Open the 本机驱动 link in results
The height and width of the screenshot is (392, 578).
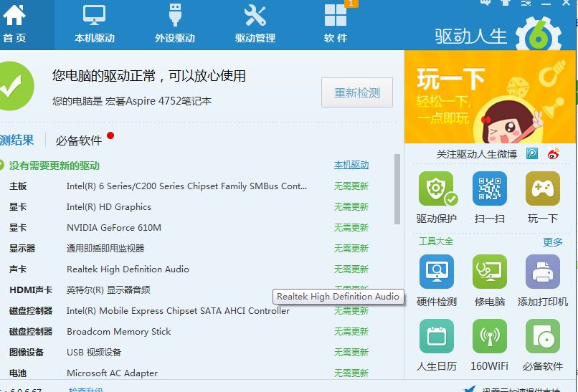point(351,165)
